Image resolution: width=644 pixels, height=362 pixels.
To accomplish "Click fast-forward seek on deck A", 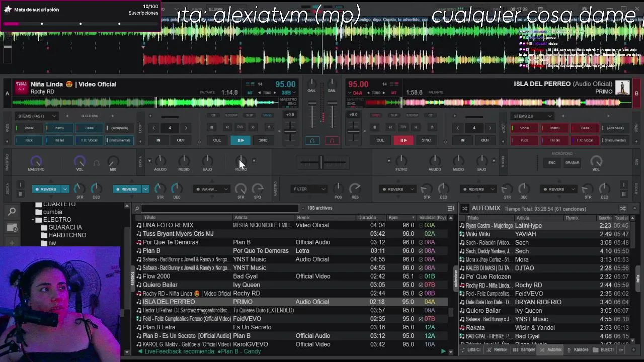I will pyautogui.click(x=253, y=127).
